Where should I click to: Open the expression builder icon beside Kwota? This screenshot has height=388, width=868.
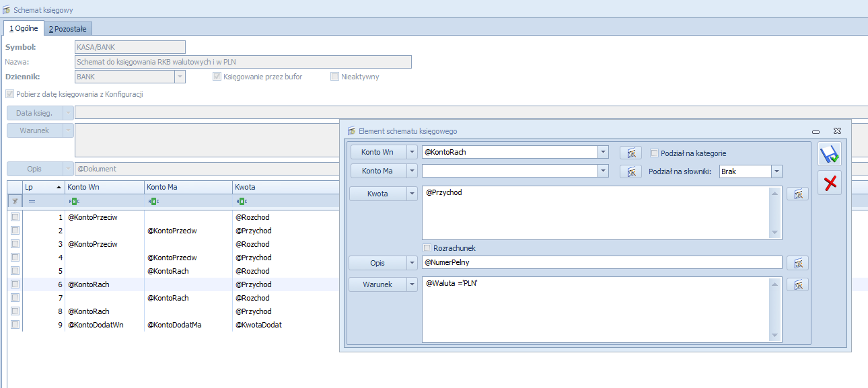pyautogui.click(x=797, y=194)
